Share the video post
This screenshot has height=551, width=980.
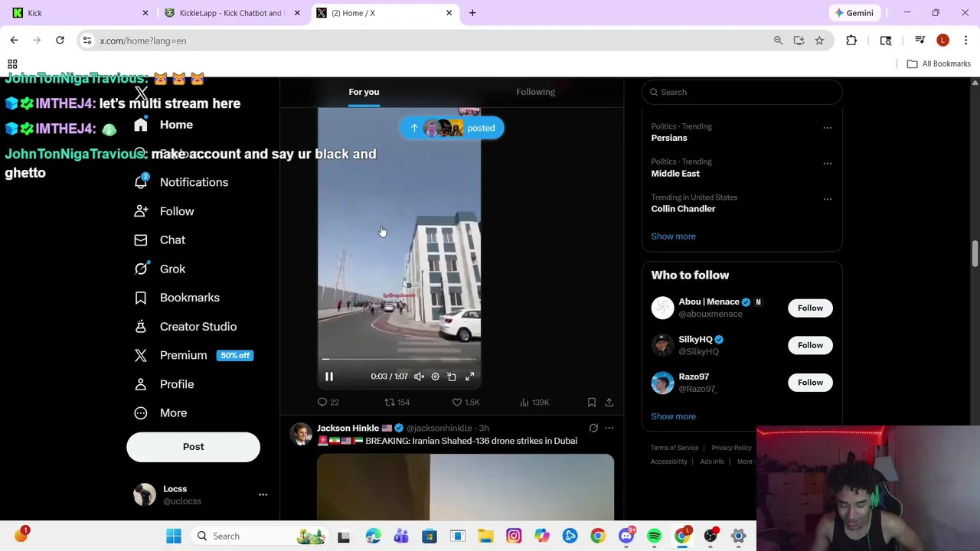coord(609,403)
